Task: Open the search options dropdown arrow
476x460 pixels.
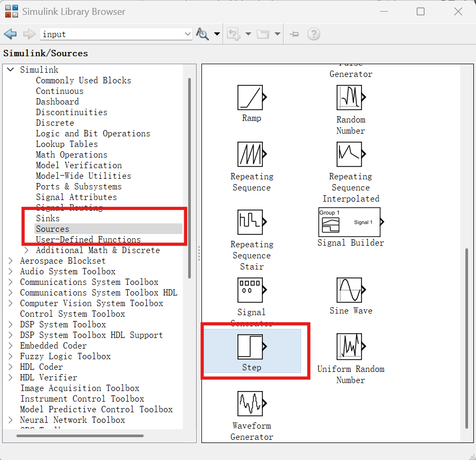Action: [217, 33]
